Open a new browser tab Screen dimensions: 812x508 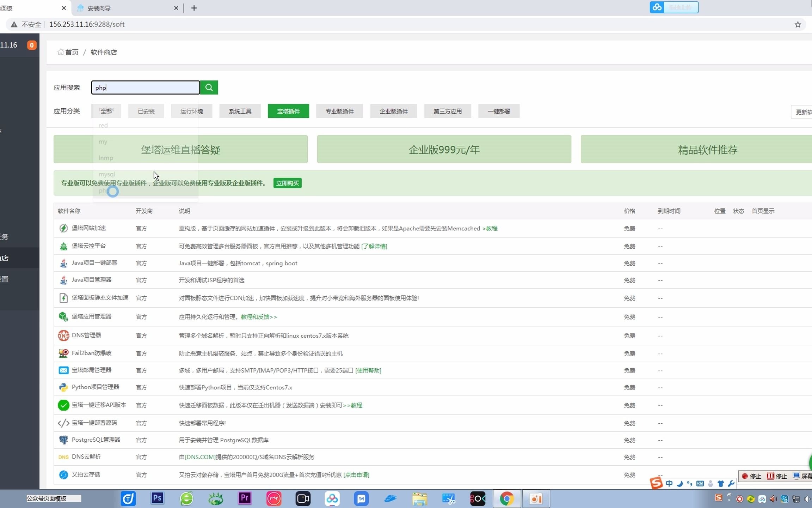click(194, 8)
